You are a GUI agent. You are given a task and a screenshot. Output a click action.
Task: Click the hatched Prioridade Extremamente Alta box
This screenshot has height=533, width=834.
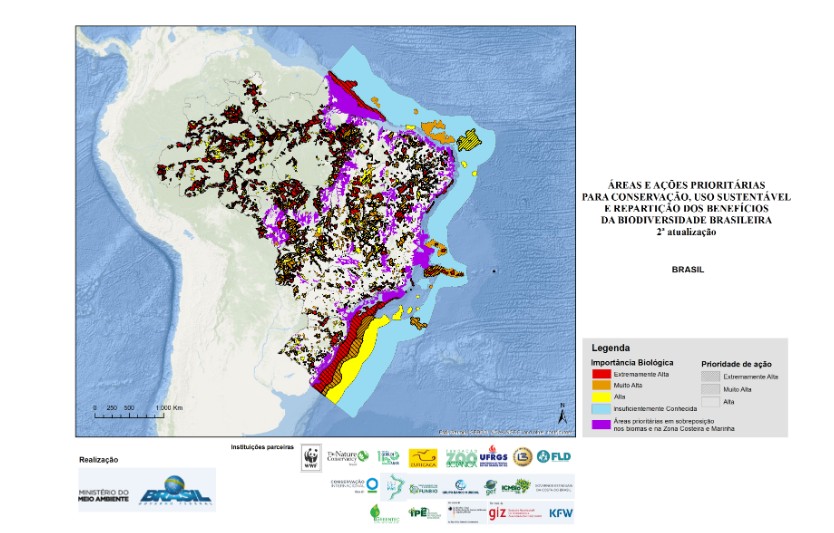[x=710, y=377]
